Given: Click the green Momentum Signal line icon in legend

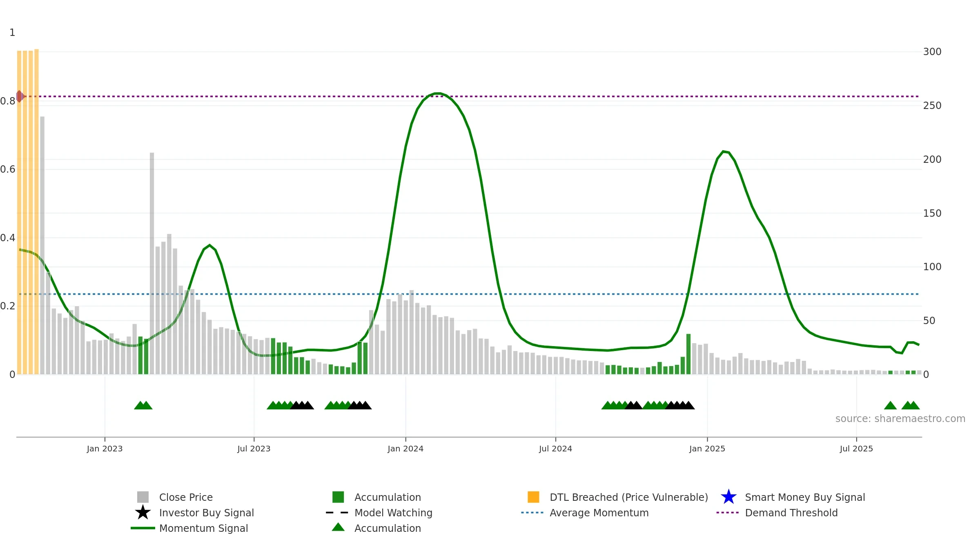Looking at the screenshot, I should pos(143,528).
